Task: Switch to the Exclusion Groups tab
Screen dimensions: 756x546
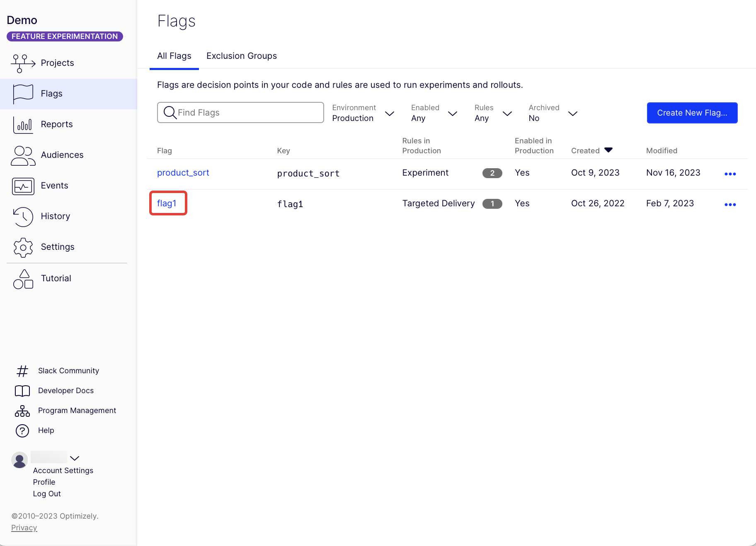Action: coord(242,56)
